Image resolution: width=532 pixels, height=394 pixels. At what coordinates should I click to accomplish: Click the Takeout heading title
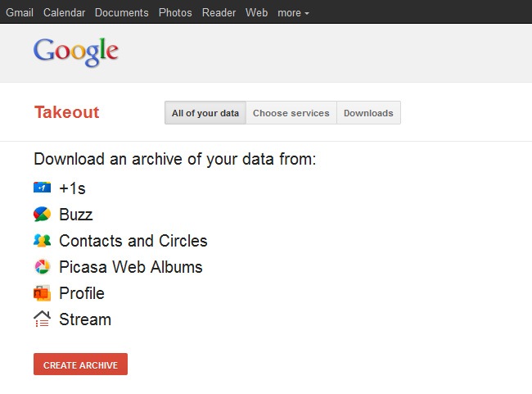pos(66,113)
